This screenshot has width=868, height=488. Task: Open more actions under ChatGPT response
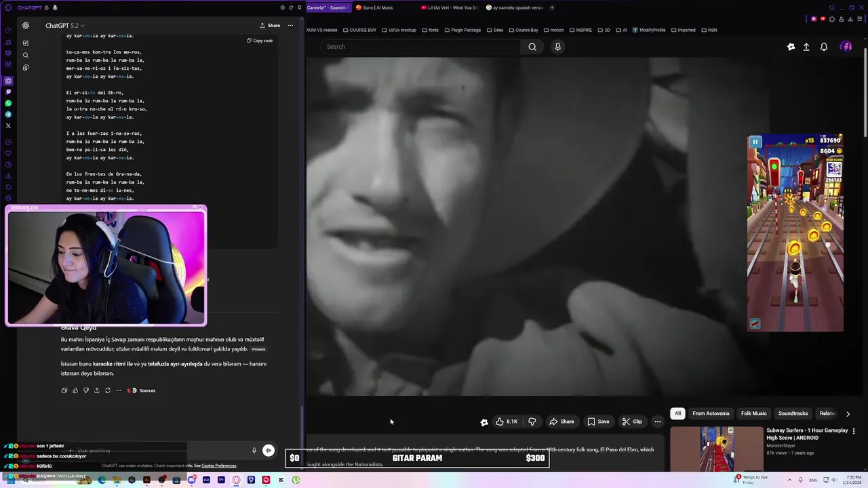[x=118, y=390]
